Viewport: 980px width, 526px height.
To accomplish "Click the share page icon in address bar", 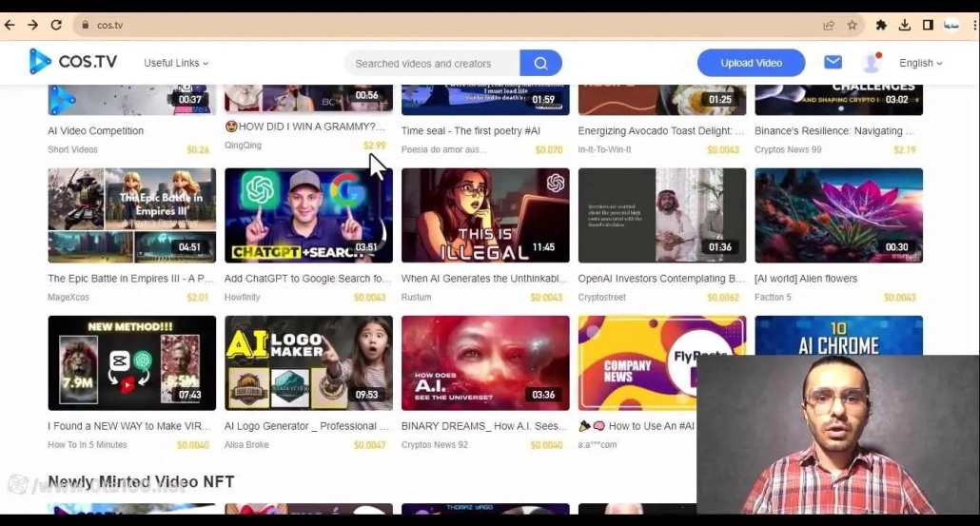I will tap(829, 26).
